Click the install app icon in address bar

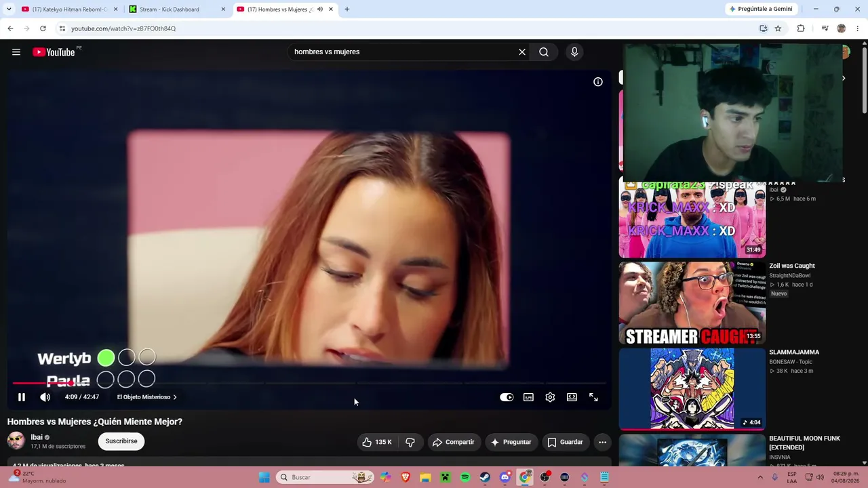763,28
